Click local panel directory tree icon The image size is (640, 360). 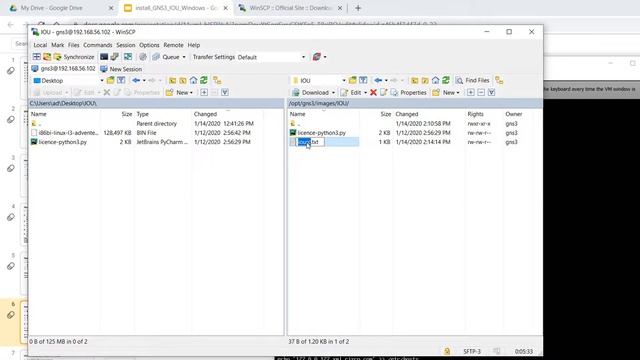click(x=217, y=80)
